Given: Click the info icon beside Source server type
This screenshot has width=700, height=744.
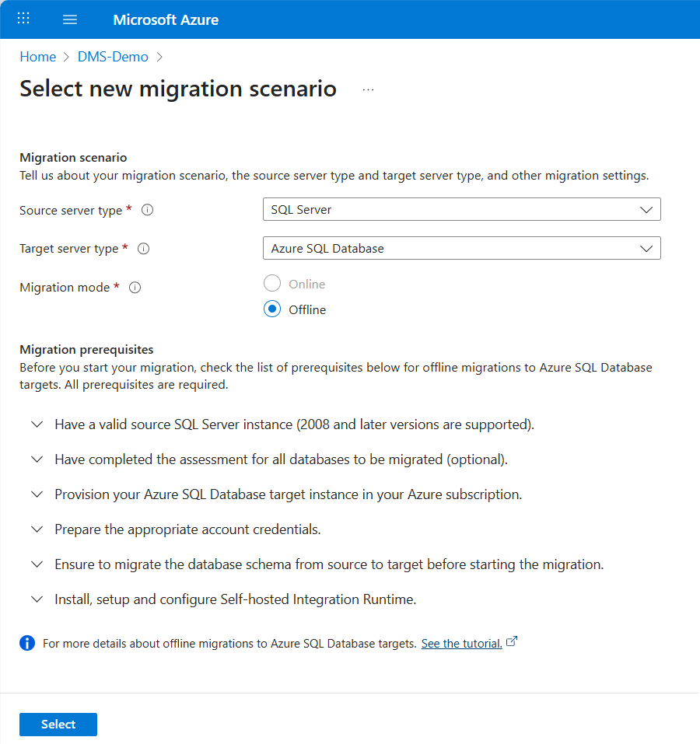Looking at the screenshot, I should point(147,210).
